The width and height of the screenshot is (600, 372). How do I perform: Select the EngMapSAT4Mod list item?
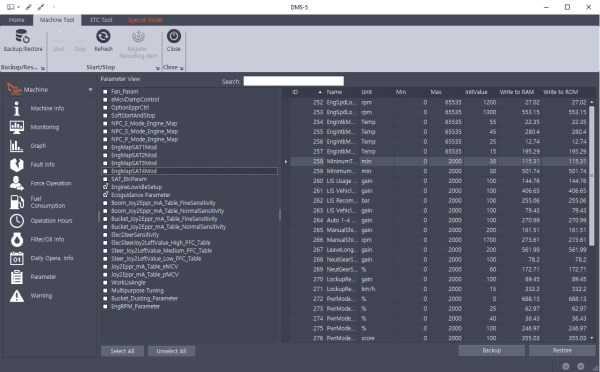tap(189, 171)
